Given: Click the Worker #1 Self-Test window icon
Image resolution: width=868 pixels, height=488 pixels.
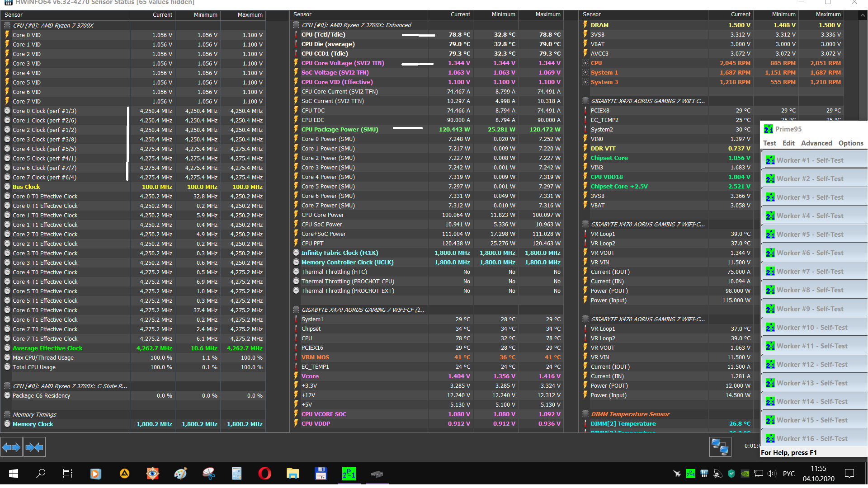Looking at the screenshot, I should (770, 160).
